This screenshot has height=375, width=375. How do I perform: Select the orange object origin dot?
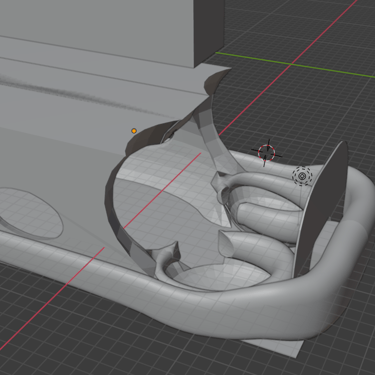(134, 131)
